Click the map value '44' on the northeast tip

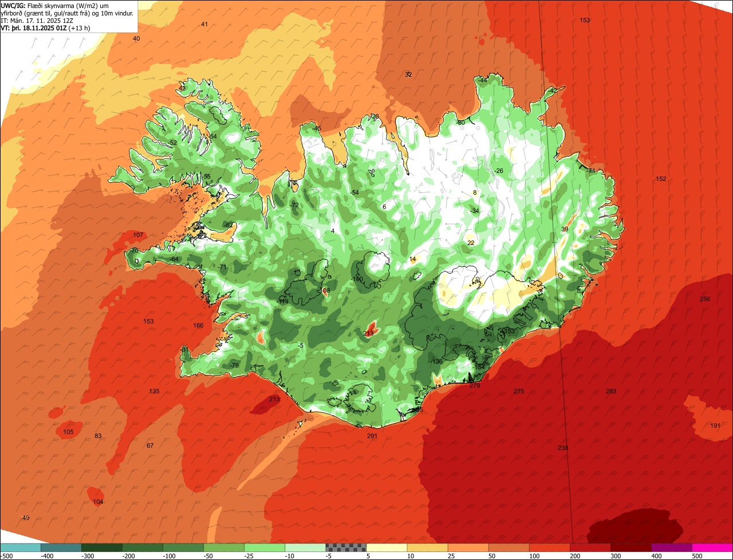tap(483, 81)
